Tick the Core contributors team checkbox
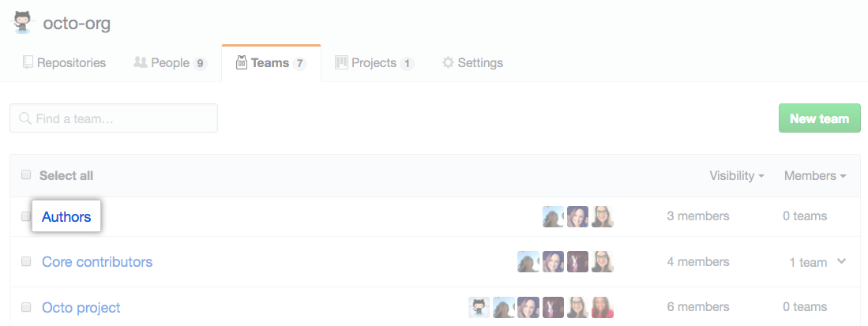This screenshot has height=326, width=868. 26,261
